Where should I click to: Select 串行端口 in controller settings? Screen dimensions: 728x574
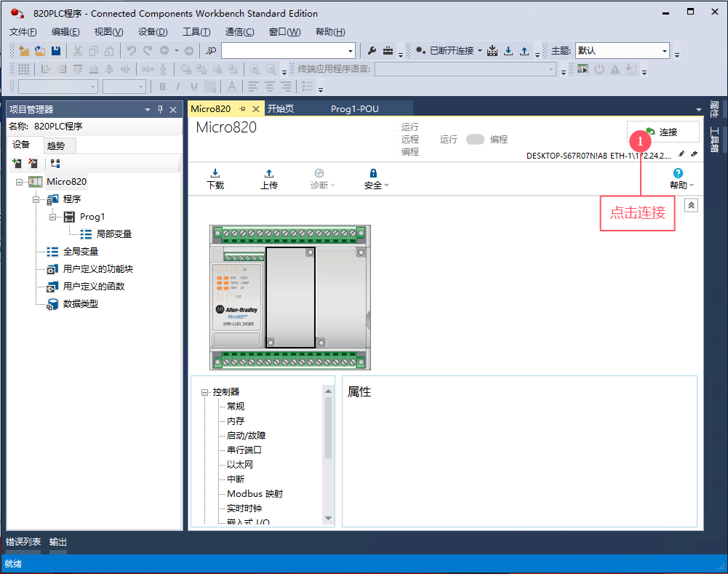[x=244, y=450]
